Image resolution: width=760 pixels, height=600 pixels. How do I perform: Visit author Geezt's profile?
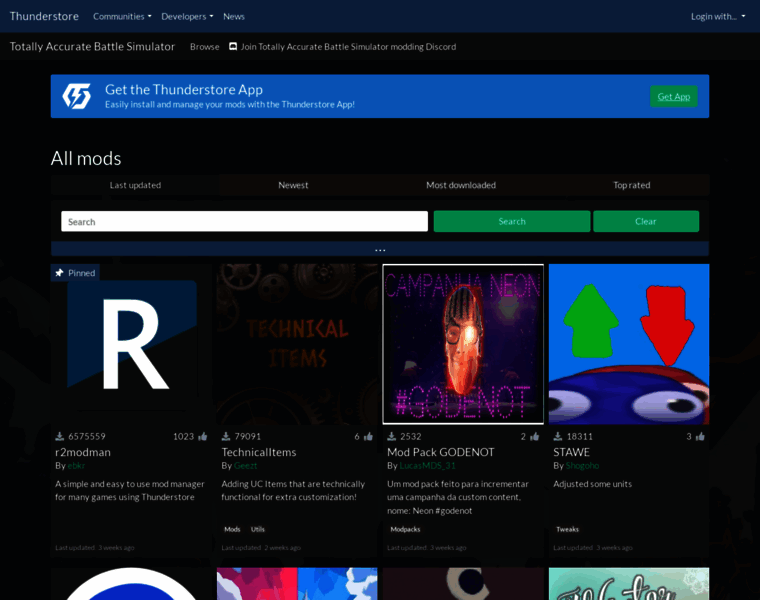245,466
